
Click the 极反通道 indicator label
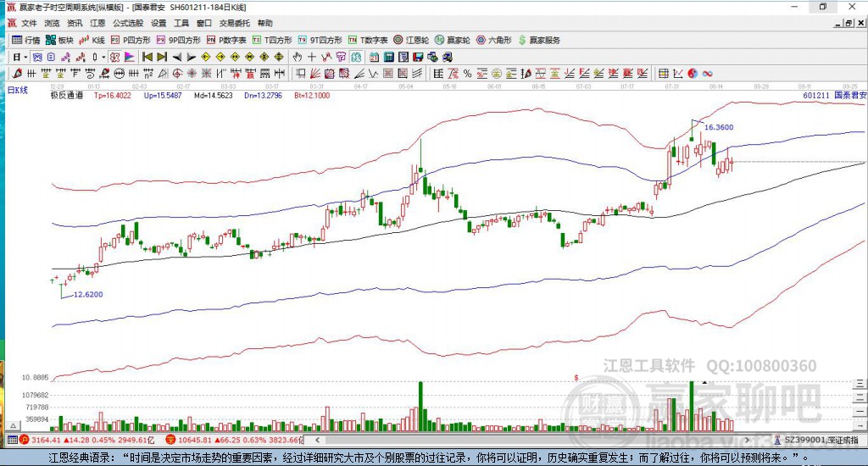(67, 95)
